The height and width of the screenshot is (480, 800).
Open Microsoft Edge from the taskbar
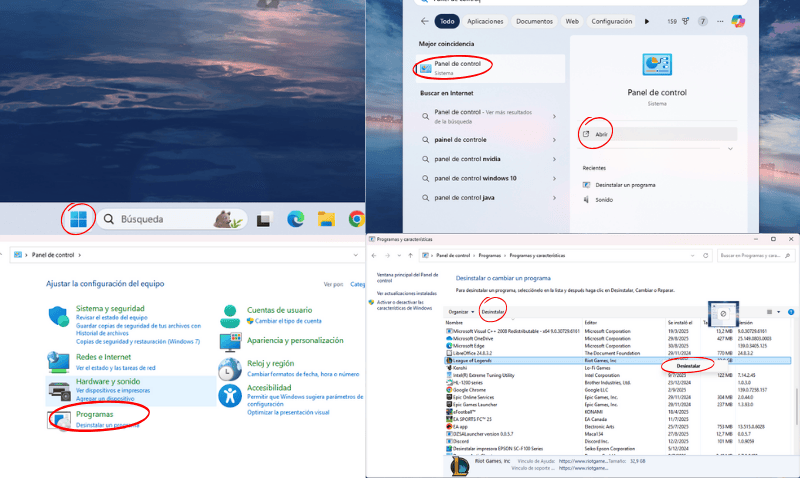click(296, 219)
